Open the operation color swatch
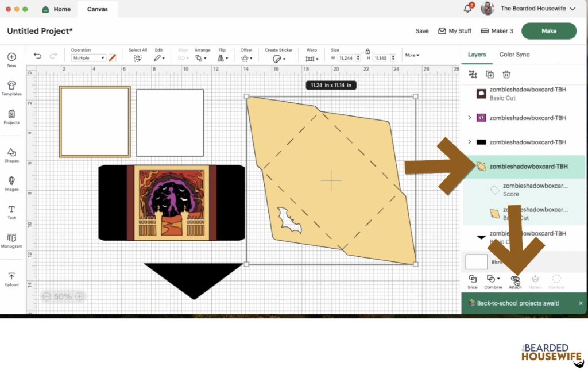Image resolution: width=588 pixels, height=374 pixels. click(113, 58)
